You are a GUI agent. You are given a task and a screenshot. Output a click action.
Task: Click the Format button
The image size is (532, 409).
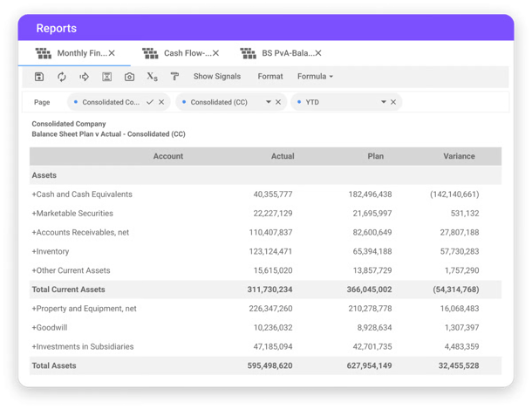pos(270,77)
